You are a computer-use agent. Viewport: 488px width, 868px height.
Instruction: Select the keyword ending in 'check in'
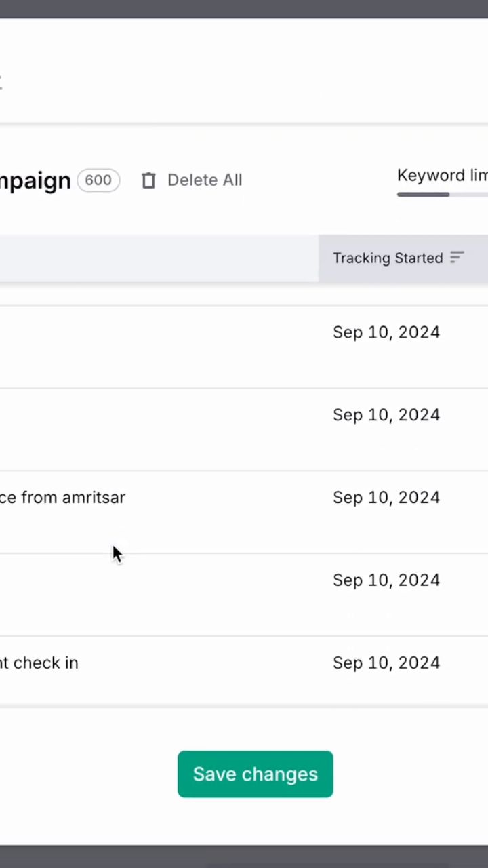[39, 663]
